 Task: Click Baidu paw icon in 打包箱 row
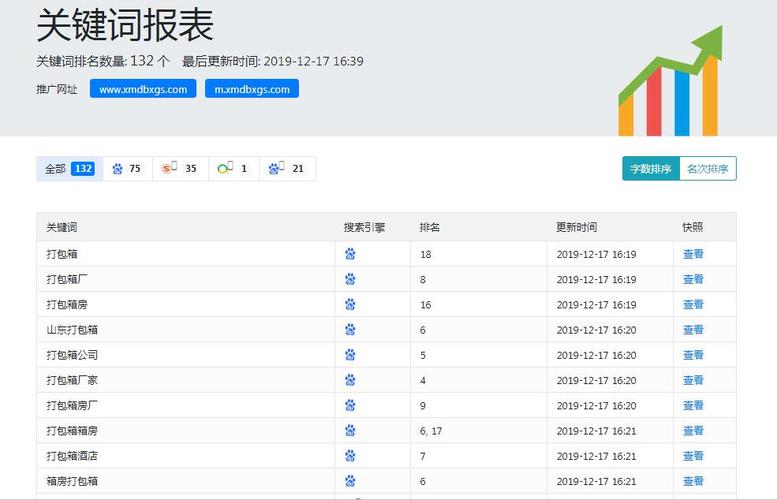click(350, 254)
